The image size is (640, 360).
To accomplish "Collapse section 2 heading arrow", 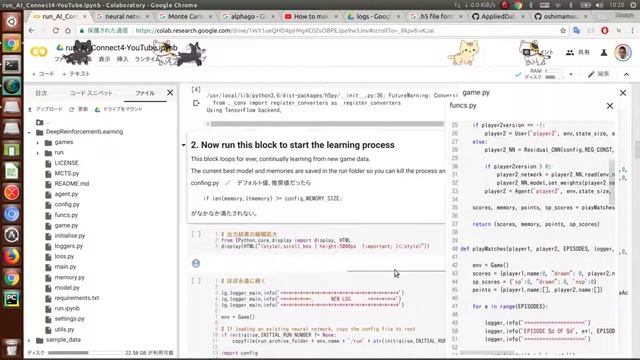I will [x=184, y=145].
